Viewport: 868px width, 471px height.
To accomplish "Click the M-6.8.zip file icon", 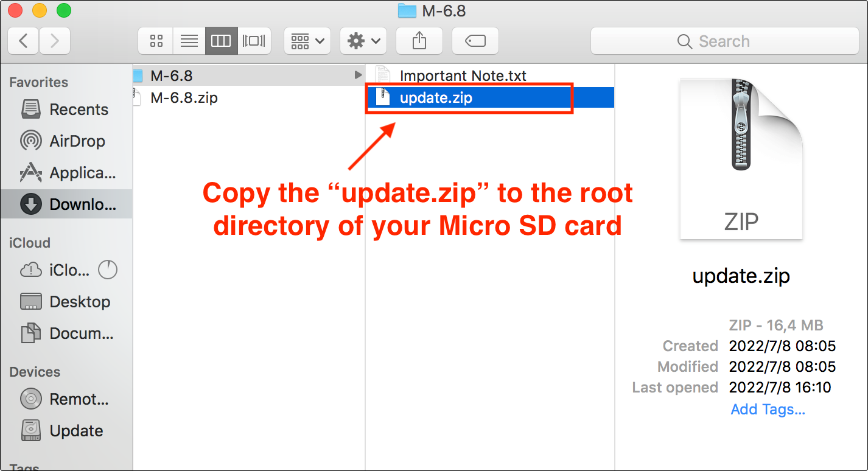I will (x=138, y=97).
